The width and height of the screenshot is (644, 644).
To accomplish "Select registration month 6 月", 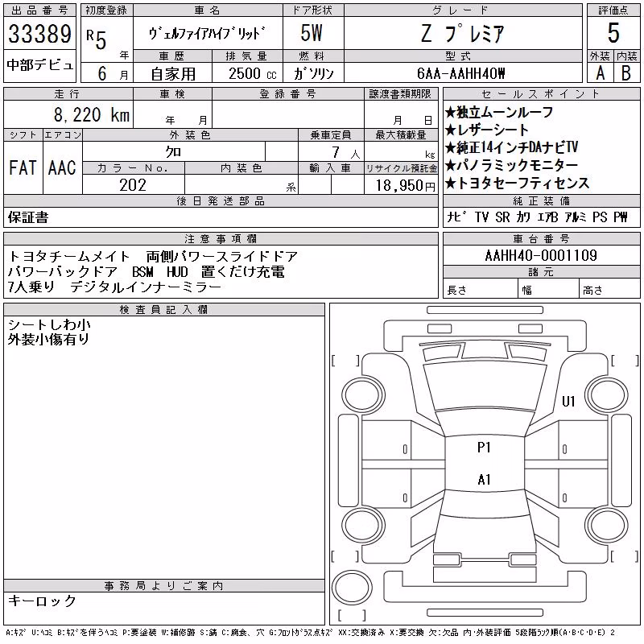I will 113,74.
